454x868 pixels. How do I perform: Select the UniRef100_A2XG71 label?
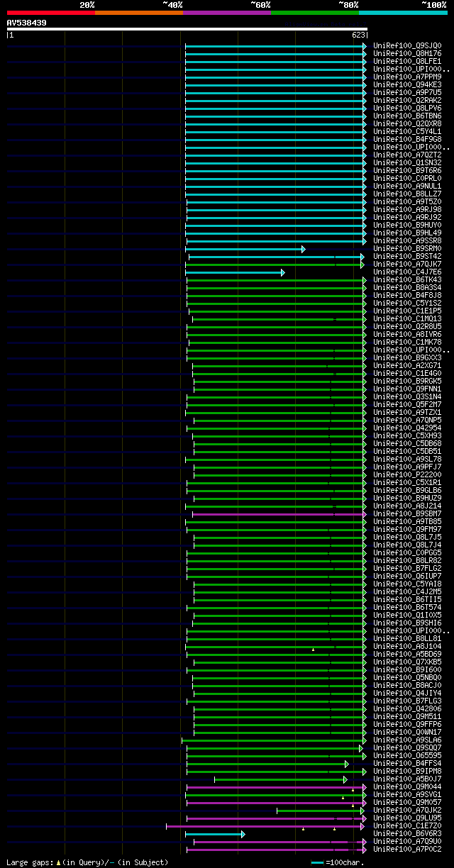(x=407, y=366)
